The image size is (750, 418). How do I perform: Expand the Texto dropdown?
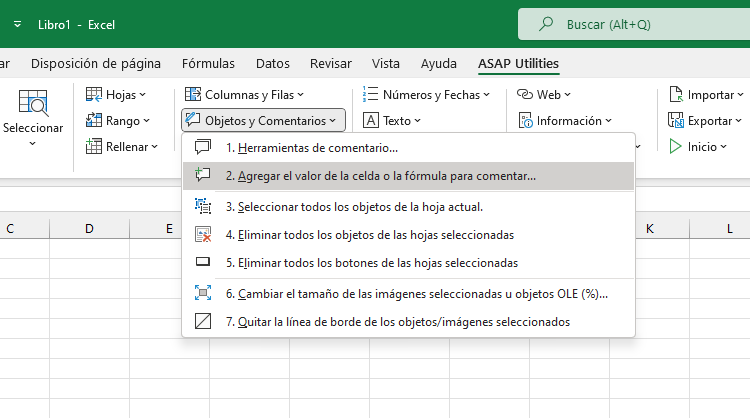tap(418, 121)
